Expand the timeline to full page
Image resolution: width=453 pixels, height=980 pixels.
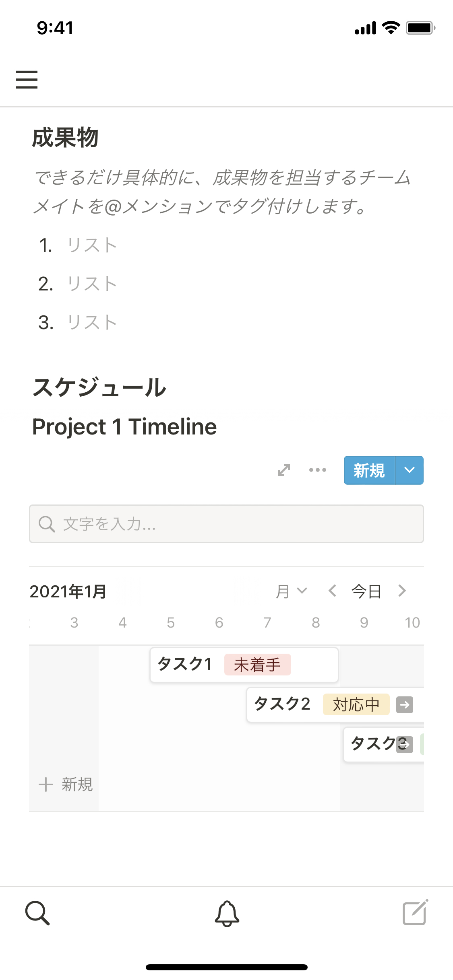(x=284, y=470)
